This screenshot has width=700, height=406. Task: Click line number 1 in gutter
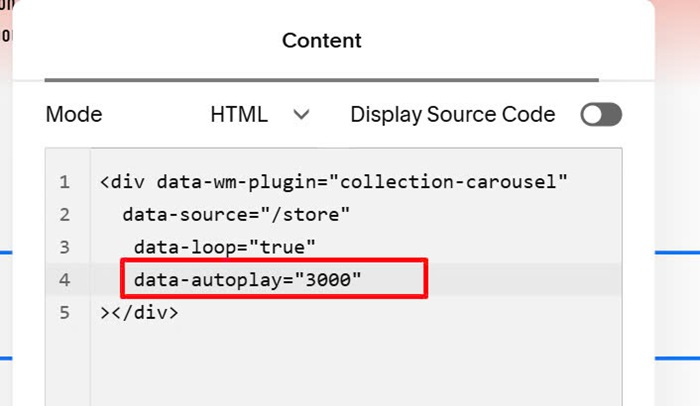pos(65,182)
